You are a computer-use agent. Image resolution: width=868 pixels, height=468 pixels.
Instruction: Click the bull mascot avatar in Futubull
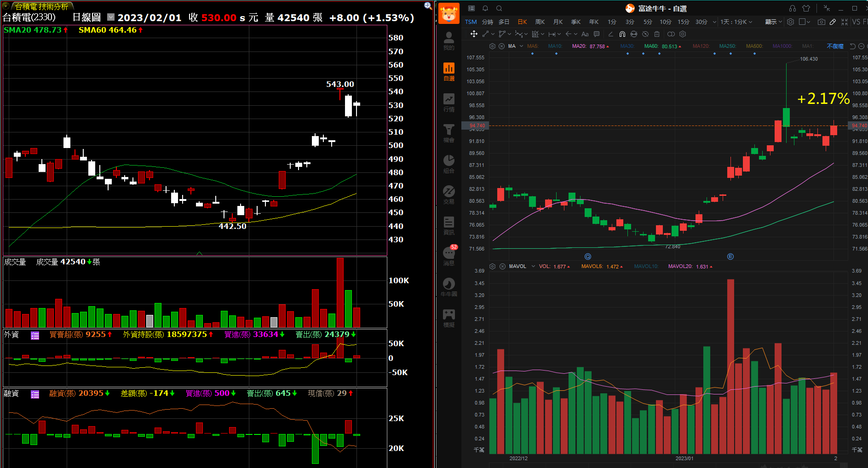pos(448,13)
